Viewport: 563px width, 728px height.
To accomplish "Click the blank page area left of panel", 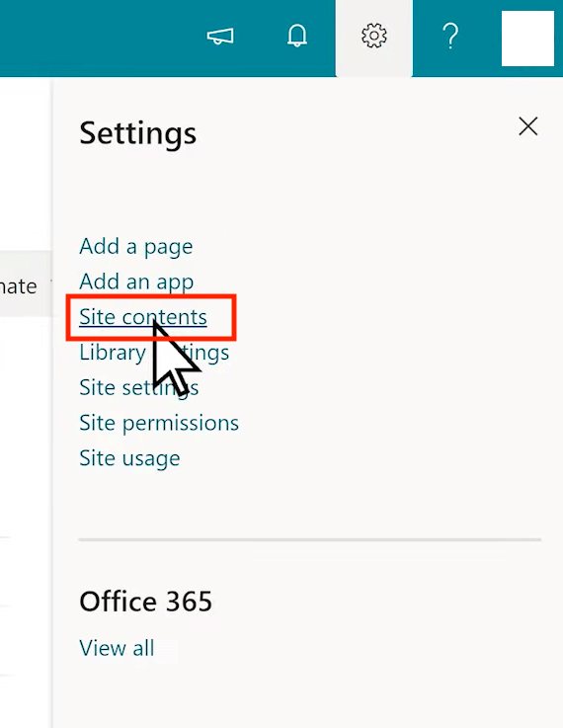I will point(26,464).
